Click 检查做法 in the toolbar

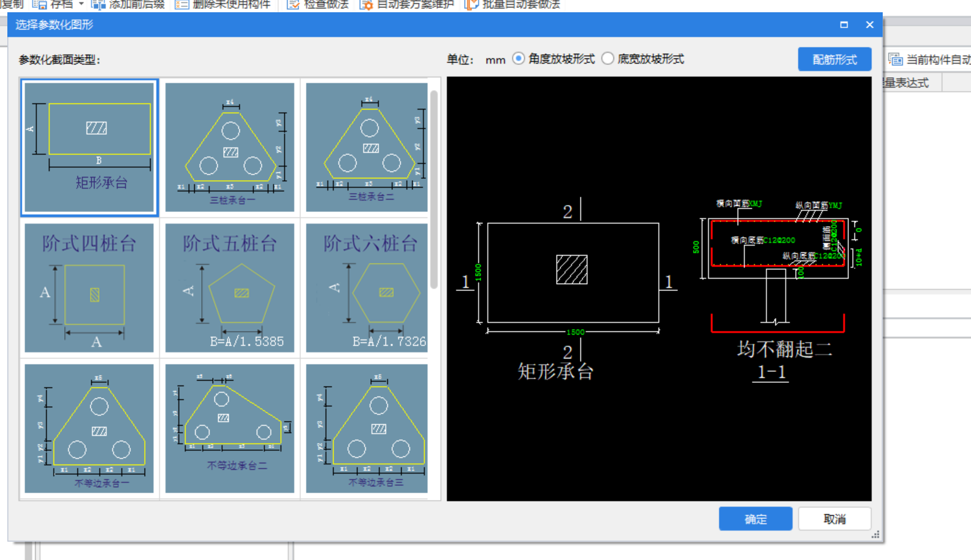point(318,4)
